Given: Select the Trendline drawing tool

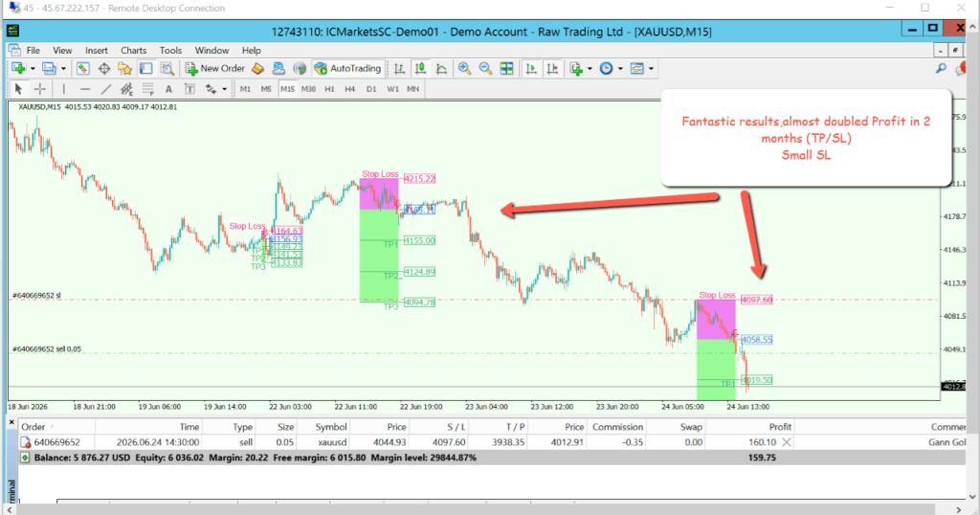Looking at the screenshot, I should [106, 89].
